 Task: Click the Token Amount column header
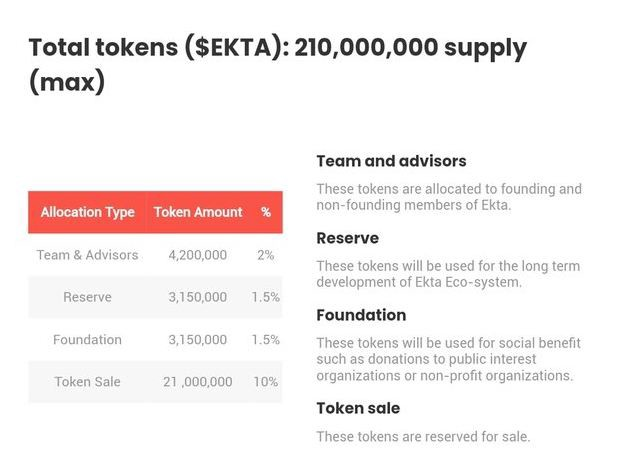[198, 212]
